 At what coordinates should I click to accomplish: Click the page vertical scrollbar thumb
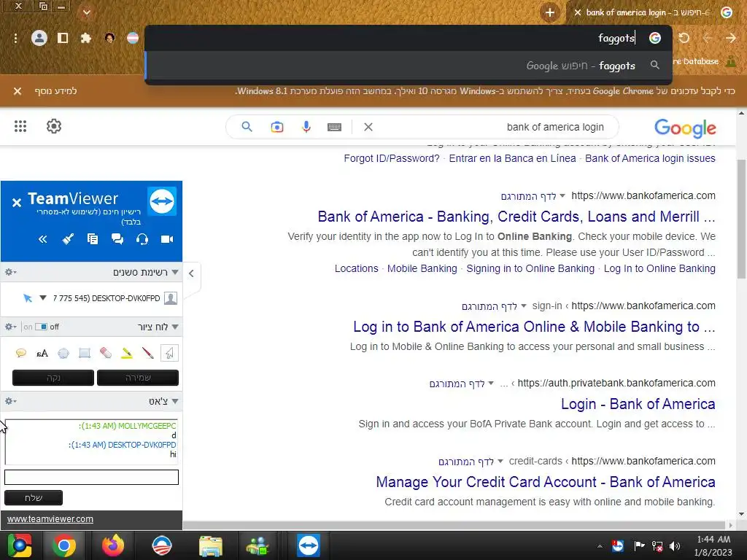[741, 219]
